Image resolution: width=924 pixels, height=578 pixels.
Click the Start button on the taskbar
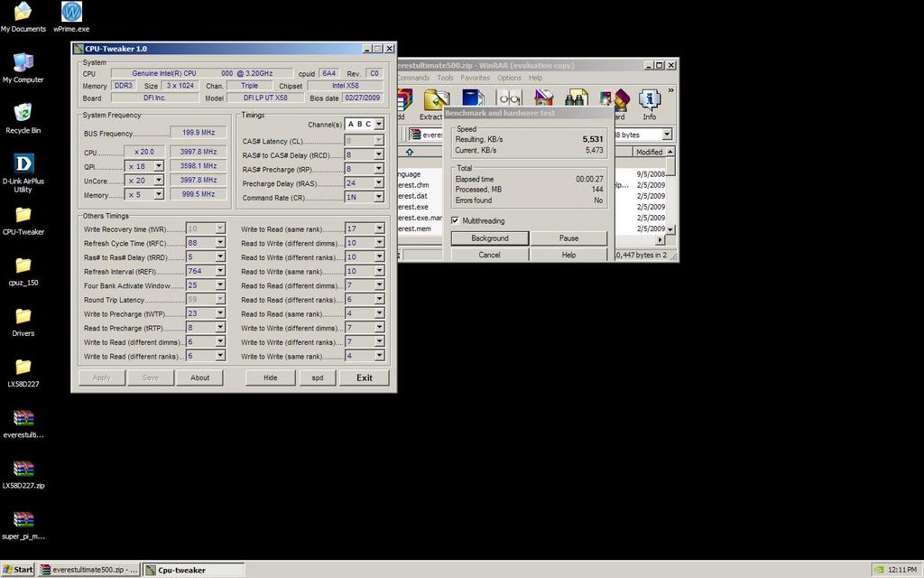coord(18,570)
